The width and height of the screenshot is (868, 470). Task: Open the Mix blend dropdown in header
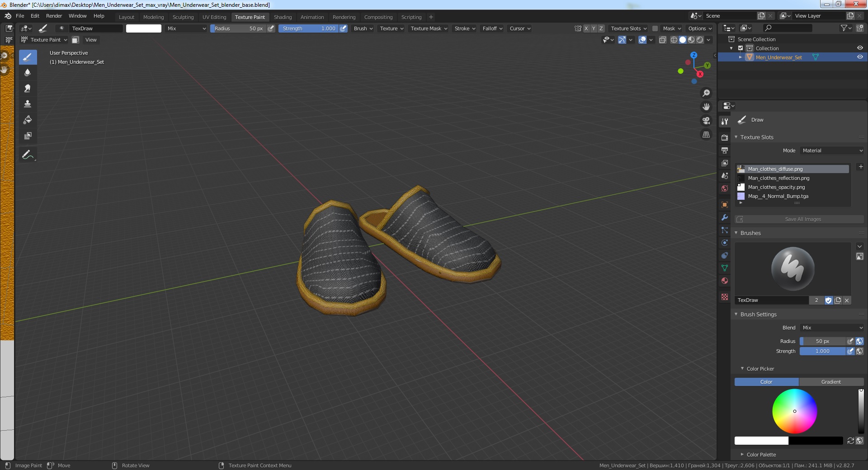(x=186, y=28)
